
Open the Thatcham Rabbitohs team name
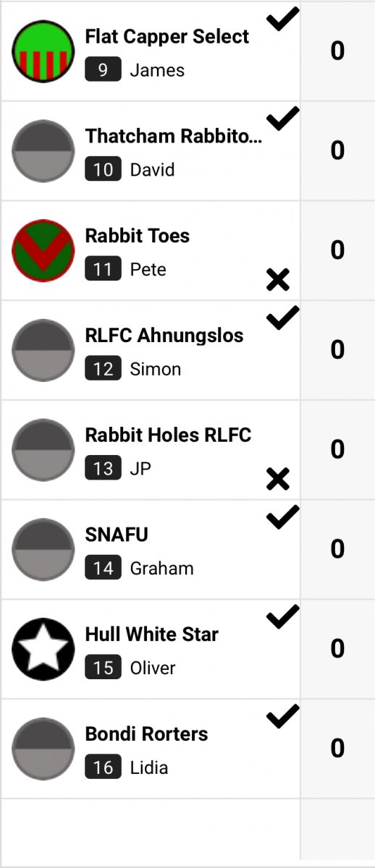[x=174, y=136]
